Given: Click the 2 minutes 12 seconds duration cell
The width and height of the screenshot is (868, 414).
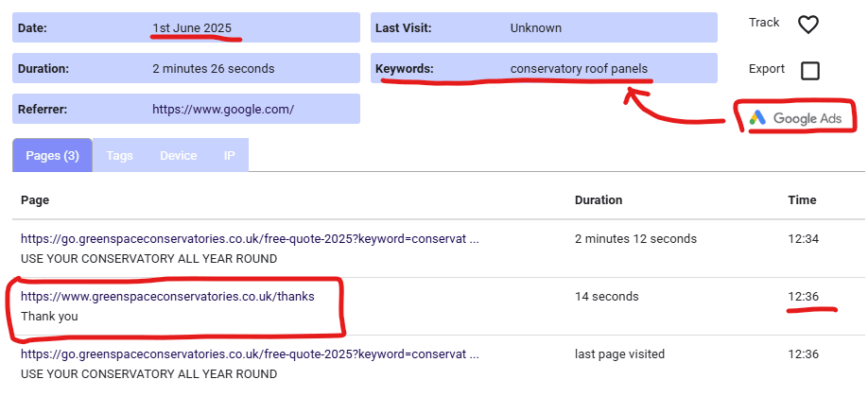Looking at the screenshot, I should point(635,239).
